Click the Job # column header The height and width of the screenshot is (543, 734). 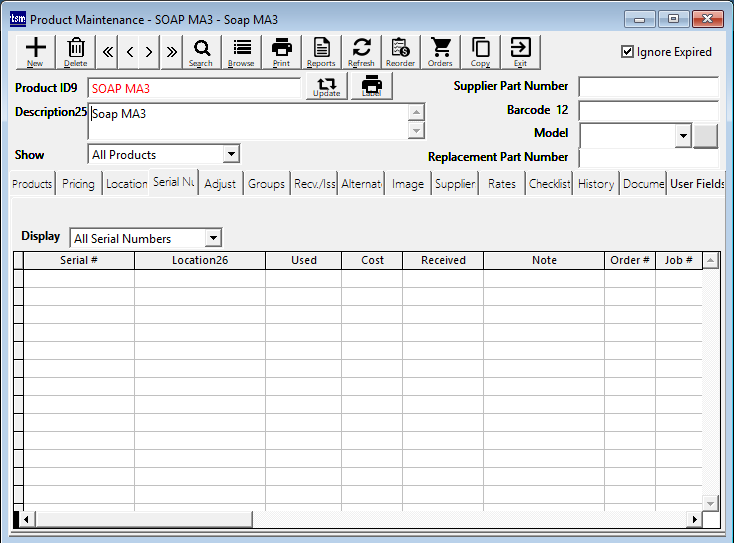click(x=679, y=260)
